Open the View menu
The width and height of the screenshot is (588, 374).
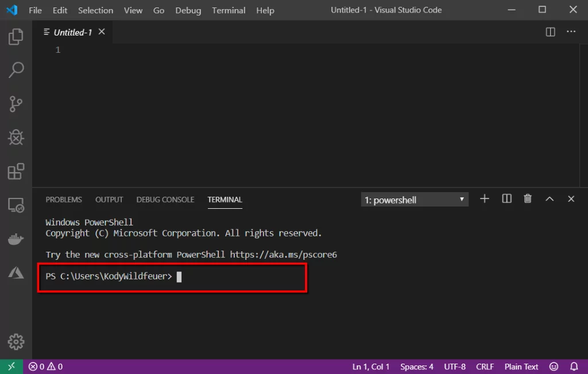pos(133,10)
